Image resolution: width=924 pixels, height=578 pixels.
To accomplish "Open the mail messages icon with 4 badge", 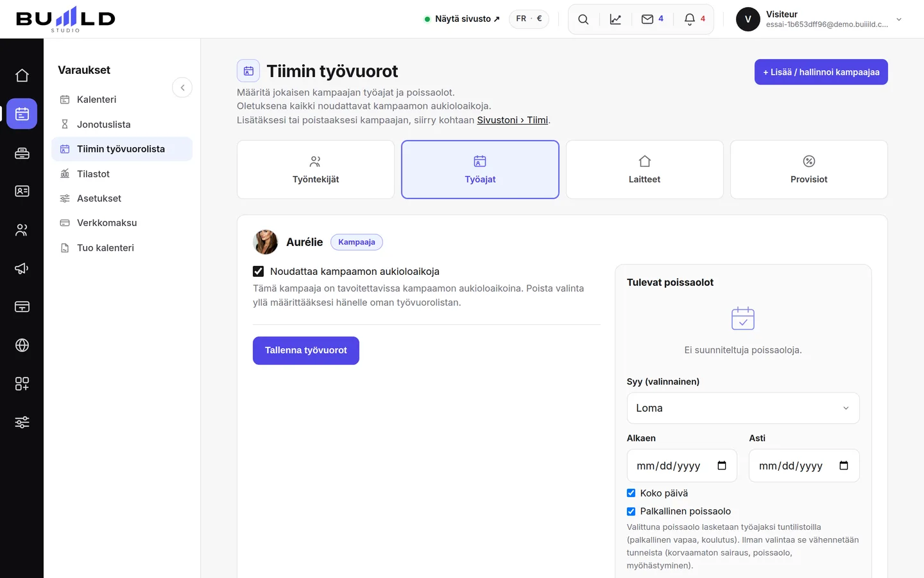I will click(x=653, y=19).
